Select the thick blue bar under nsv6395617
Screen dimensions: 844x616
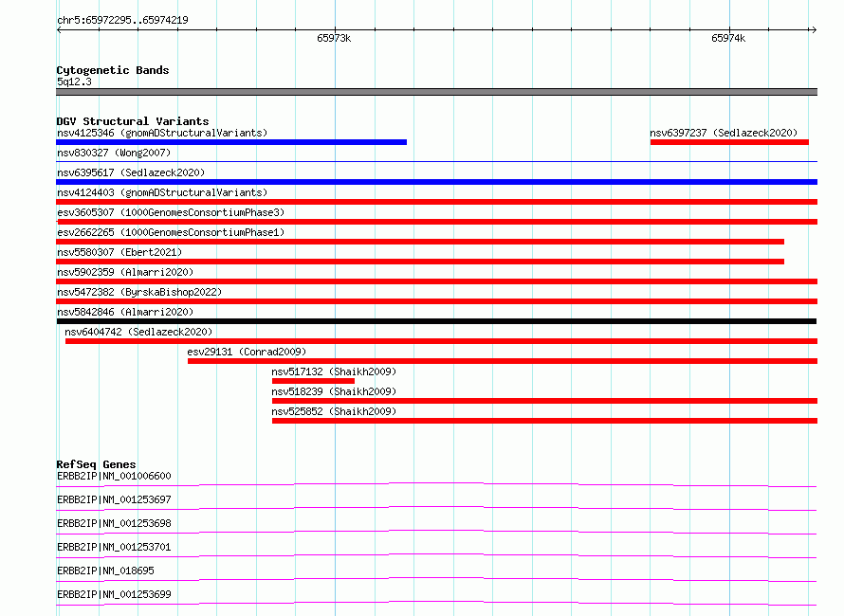[x=436, y=182]
